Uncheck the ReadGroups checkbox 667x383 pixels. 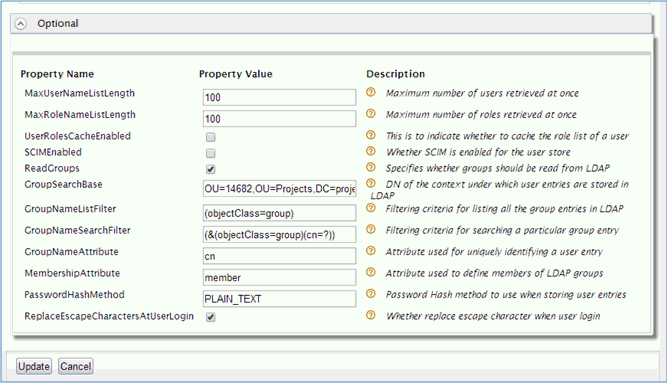tap(211, 169)
